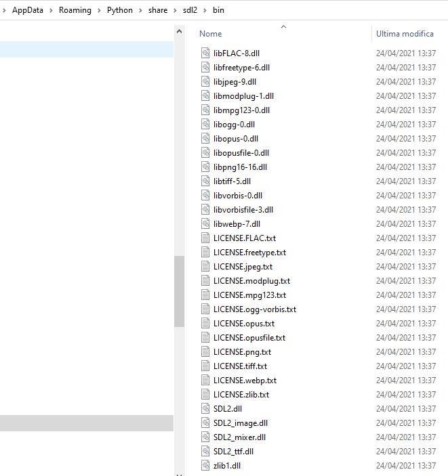Screen dimensions: 448x476
Task: Select the LICENSE.tiff.txt file name
Action: point(240,366)
